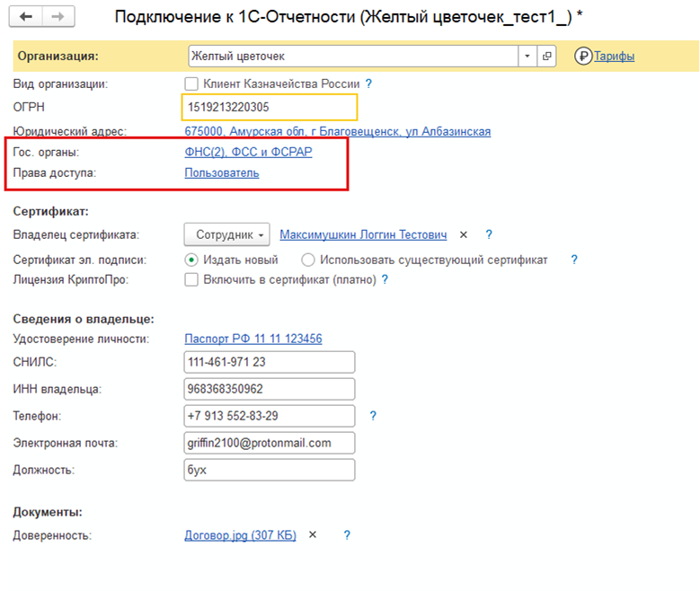
Task: Open help for Клиент Казначейства России
Action: (368, 84)
